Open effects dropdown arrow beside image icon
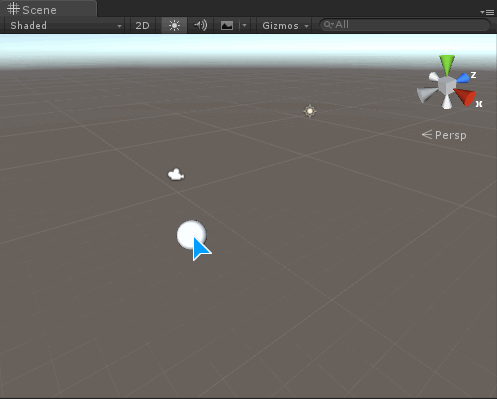The width and height of the screenshot is (497, 399). pyautogui.click(x=245, y=25)
